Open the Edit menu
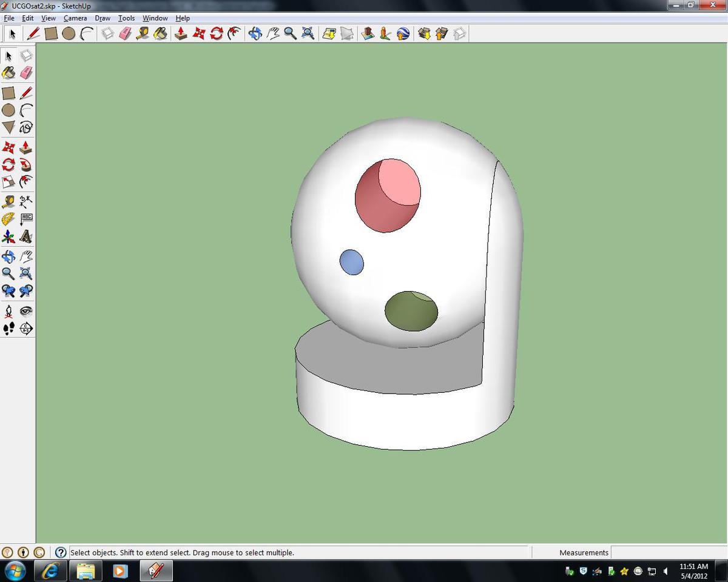 pyautogui.click(x=28, y=18)
